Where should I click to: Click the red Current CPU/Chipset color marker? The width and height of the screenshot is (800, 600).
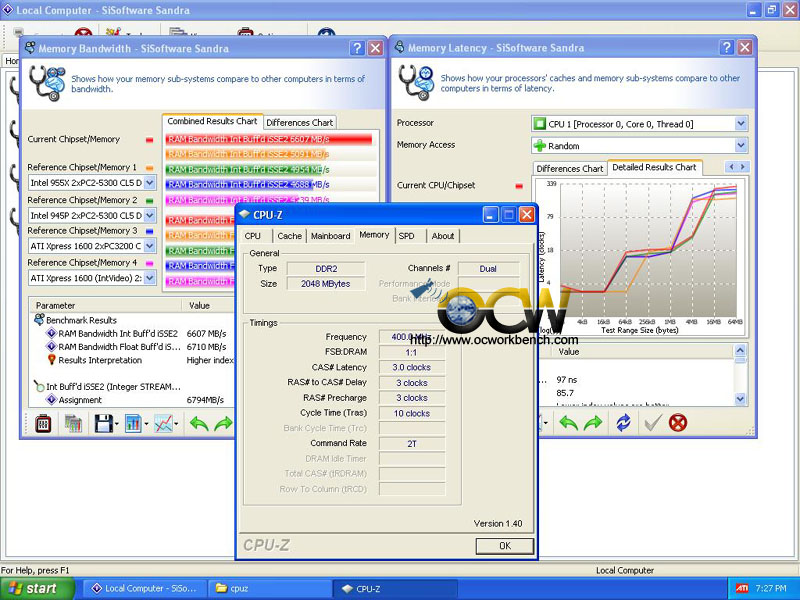pos(519,186)
